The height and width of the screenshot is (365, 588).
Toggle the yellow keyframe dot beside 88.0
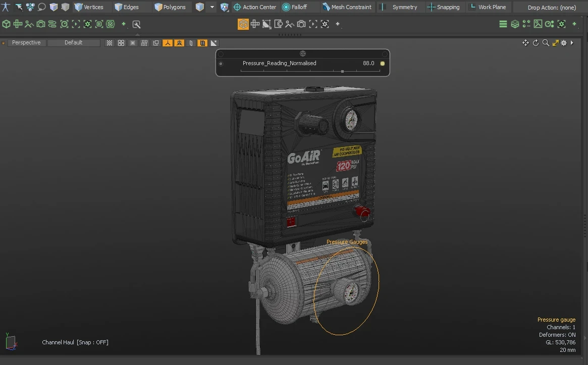coord(383,64)
